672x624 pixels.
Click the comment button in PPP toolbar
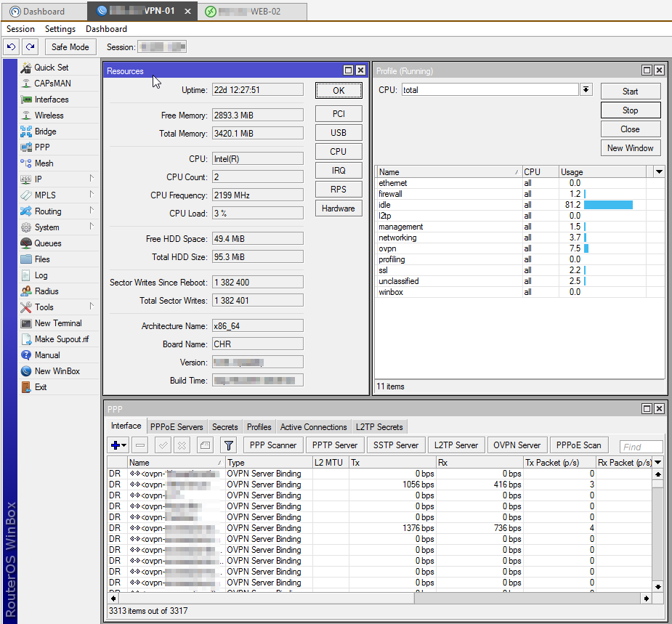point(205,445)
